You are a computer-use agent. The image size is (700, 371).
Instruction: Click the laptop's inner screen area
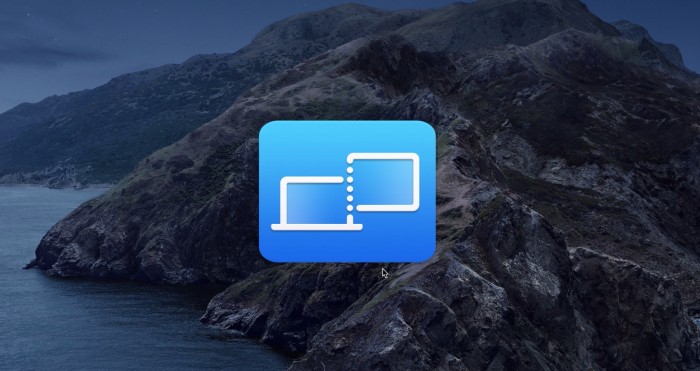pos(315,203)
